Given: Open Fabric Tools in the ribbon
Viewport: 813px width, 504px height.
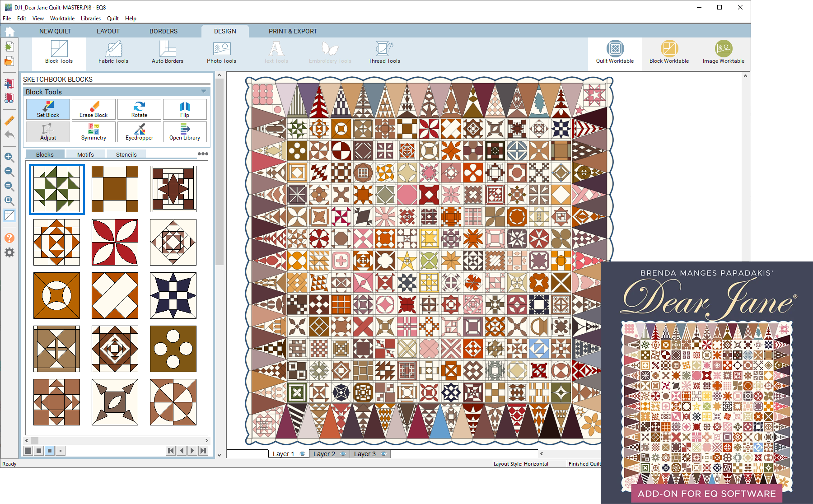Looking at the screenshot, I should point(113,53).
